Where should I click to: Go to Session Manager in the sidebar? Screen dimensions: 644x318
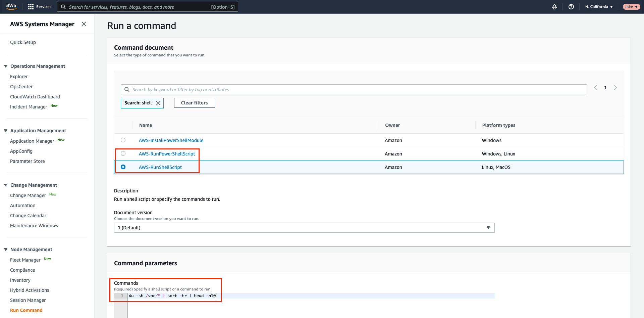click(28, 300)
